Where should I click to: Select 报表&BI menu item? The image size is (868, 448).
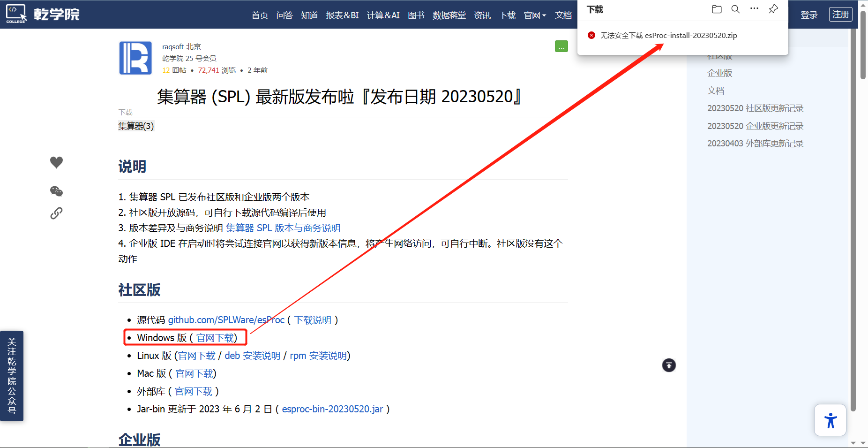342,15
